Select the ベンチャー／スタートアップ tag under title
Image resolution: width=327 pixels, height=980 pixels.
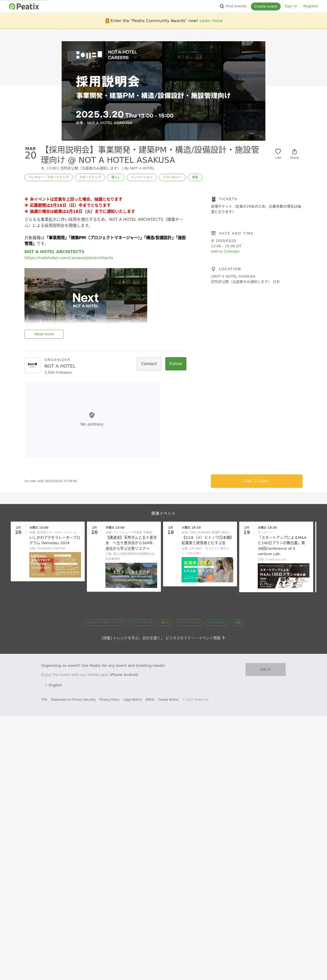click(49, 177)
